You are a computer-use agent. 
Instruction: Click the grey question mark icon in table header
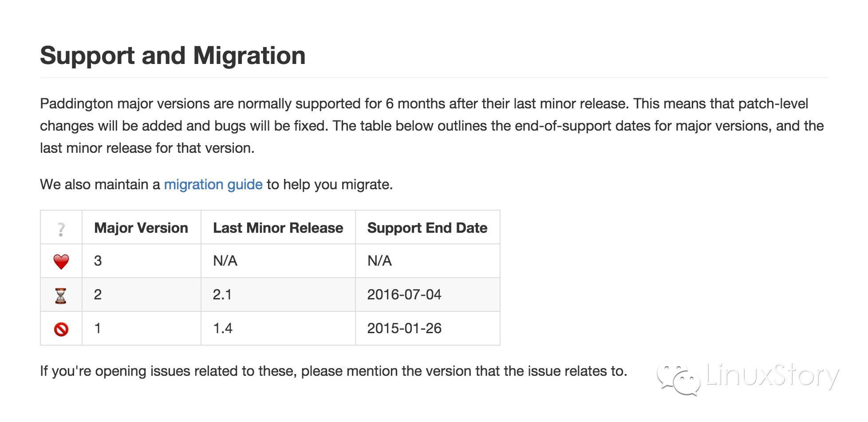pyautogui.click(x=61, y=228)
